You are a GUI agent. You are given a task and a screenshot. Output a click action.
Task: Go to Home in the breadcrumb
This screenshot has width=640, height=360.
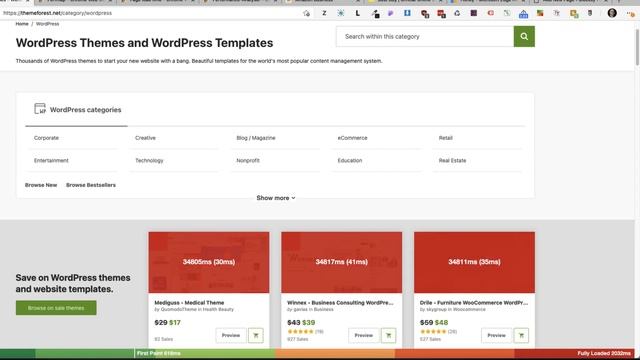(x=22, y=24)
